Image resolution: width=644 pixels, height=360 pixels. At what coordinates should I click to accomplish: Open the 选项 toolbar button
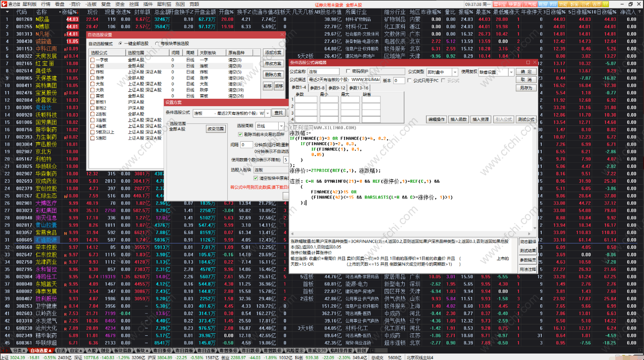(x=596, y=3)
